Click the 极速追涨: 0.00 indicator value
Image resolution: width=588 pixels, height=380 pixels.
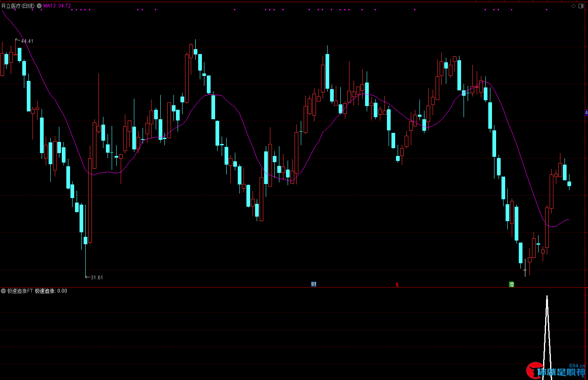coord(51,291)
